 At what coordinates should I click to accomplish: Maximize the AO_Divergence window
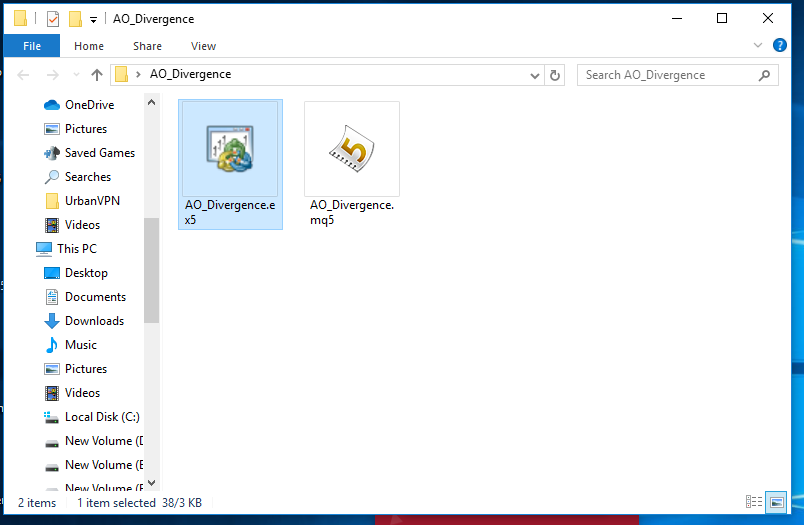(722, 18)
